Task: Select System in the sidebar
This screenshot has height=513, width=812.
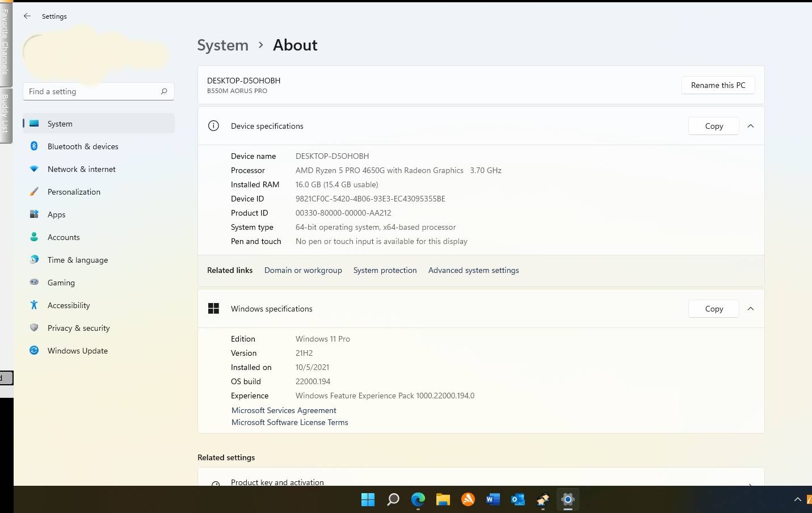Action: tap(99, 123)
